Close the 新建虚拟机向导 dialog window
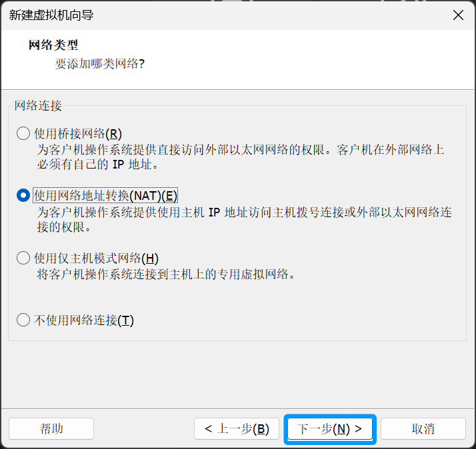This screenshot has height=449, width=476. [458, 15]
